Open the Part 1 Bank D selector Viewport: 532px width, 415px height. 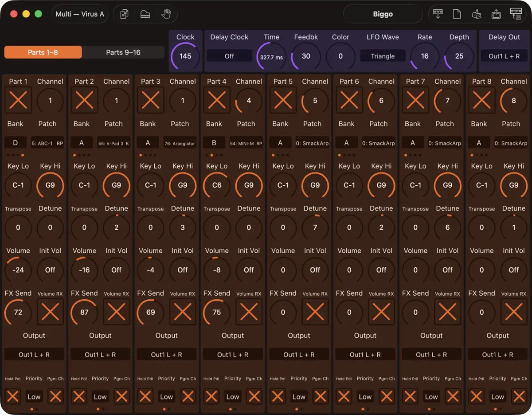tap(16, 143)
